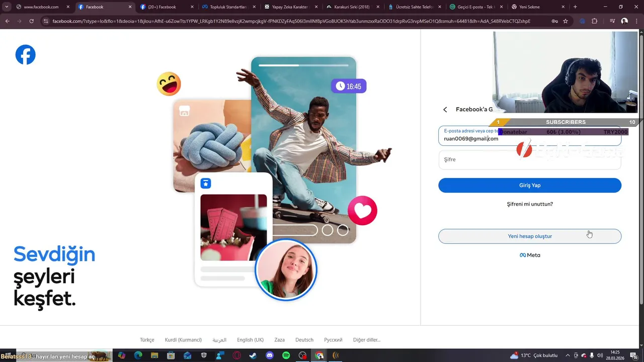Viewport: 644px width, 362px height.
Task: Click the Giriş Yap button
Action: (530, 185)
